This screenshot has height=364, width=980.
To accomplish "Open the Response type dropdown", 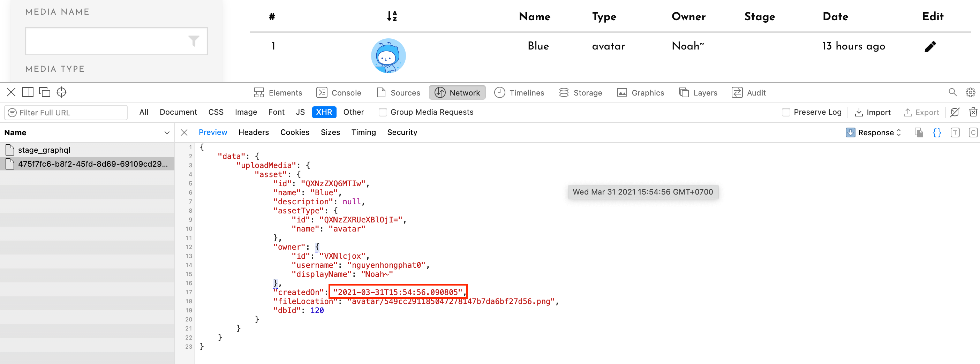I will point(874,132).
